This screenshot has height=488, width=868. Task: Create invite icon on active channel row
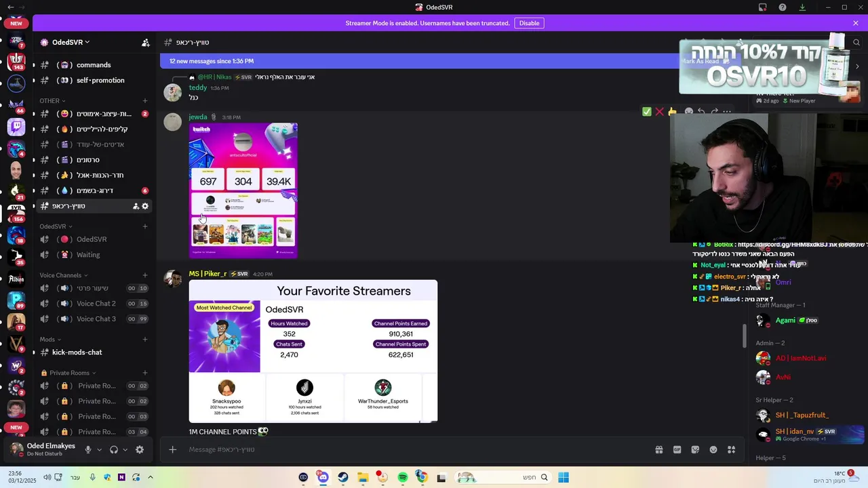pyautogui.click(x=136, y=206)
